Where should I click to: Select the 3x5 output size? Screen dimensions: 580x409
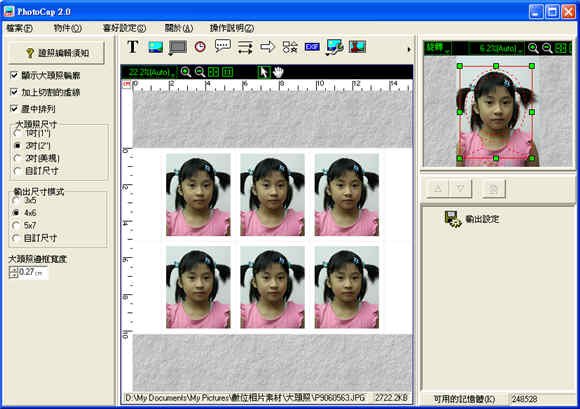(x=16, y=200)
